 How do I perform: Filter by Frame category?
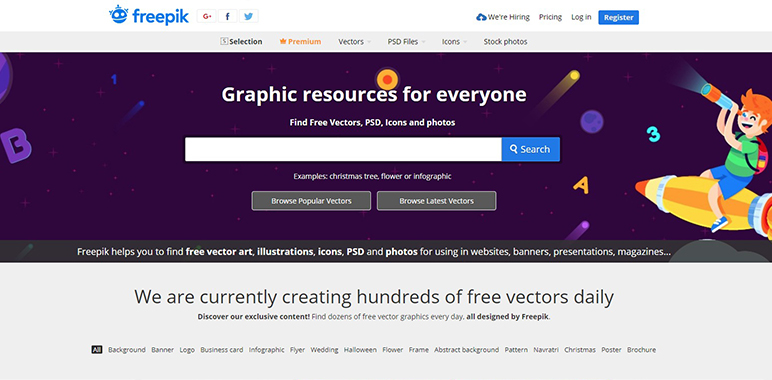coord(418,350)
